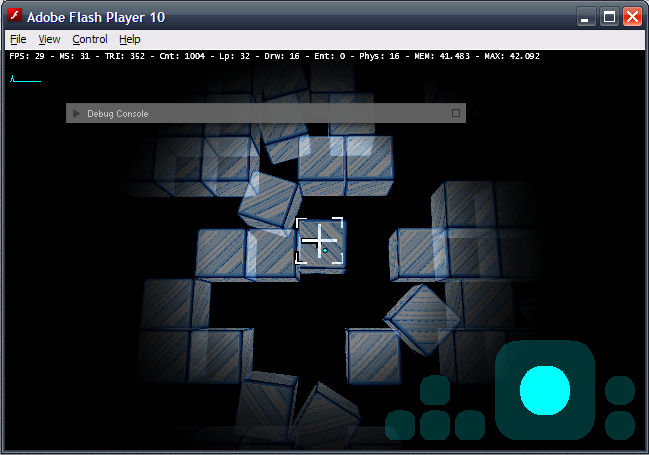
Task: Click the 'MEM: 41.483' stat
Action: click(x=442, y=56)
